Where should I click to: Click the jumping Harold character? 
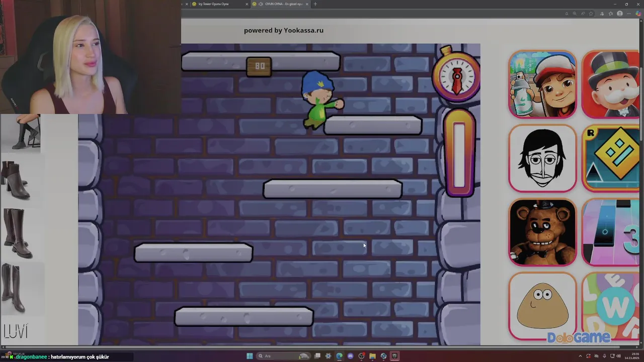pos(321,101)
